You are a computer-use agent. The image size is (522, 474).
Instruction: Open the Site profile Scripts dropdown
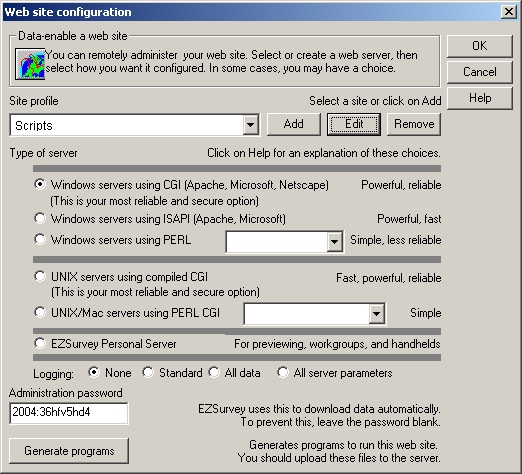[251, 125]
